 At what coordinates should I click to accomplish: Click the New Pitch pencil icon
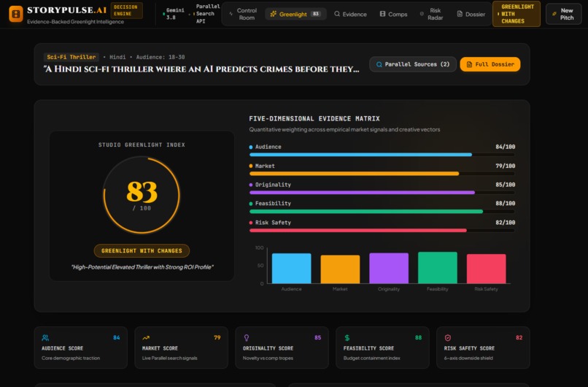click(554, 14)
